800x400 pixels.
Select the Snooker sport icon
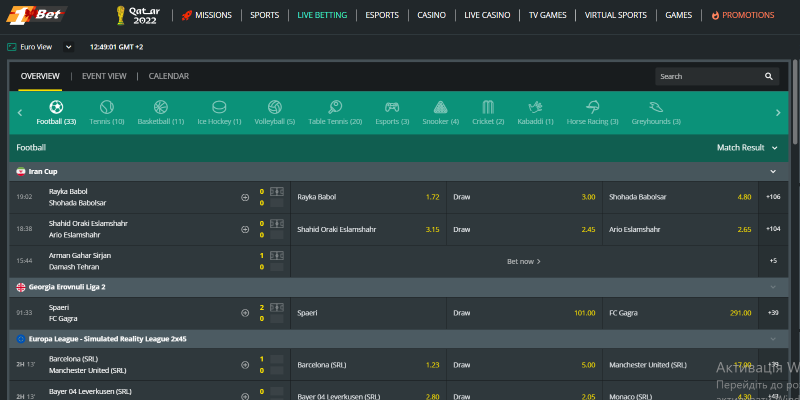[441, 107]
